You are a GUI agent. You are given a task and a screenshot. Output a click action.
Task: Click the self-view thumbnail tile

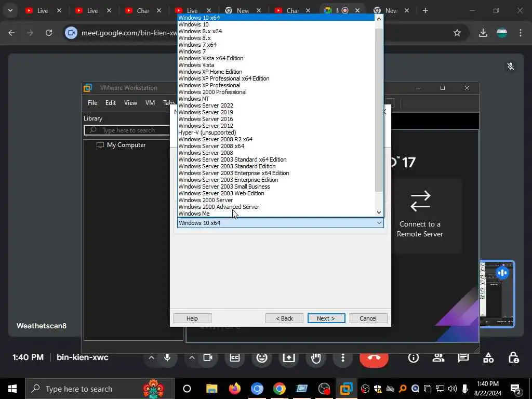497,294
